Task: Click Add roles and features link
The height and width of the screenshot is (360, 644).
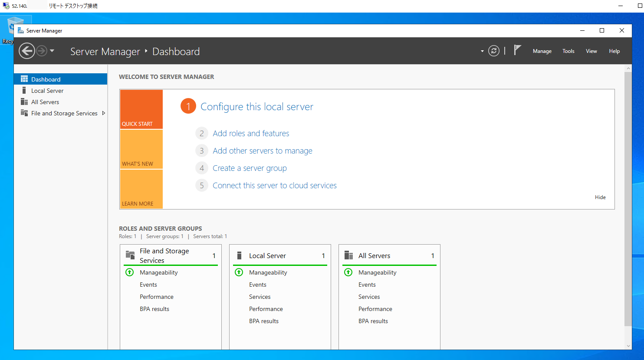Action: point(251,133)
